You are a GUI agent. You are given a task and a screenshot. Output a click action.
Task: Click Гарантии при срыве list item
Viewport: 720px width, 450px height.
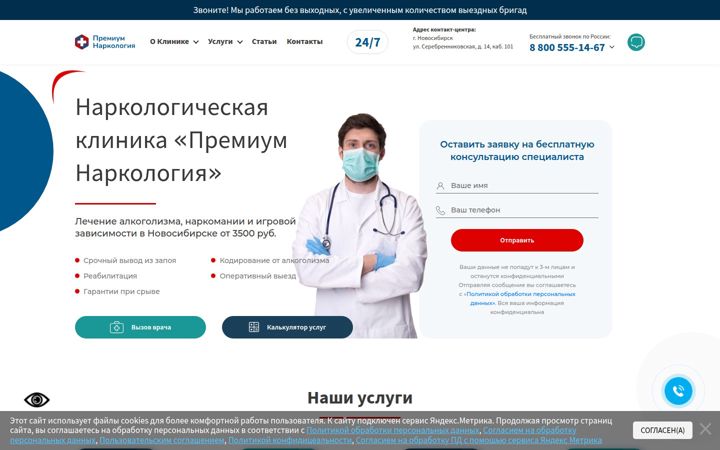tap(121, 292)
